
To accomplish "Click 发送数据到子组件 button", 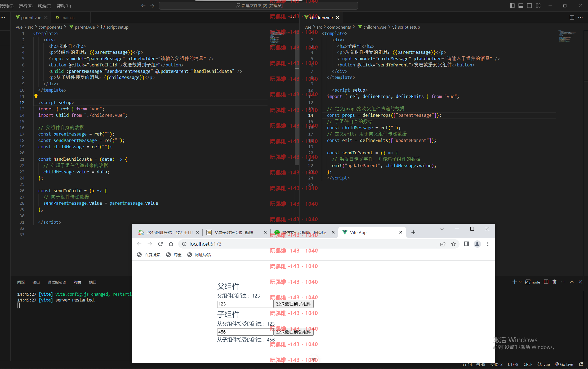I will pyautogui.click(x=293, y=304).
